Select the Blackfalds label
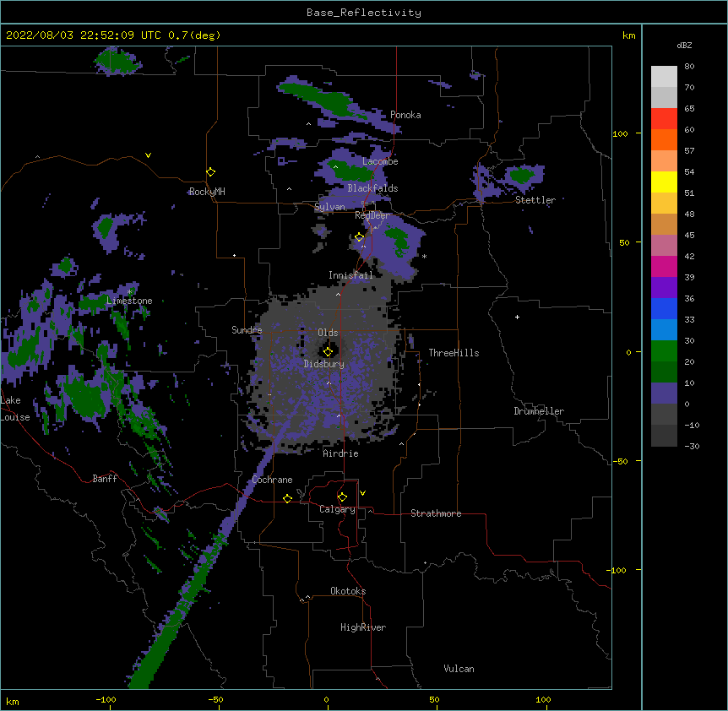Viewport: 728px width, 711px height. pos(372,188)
